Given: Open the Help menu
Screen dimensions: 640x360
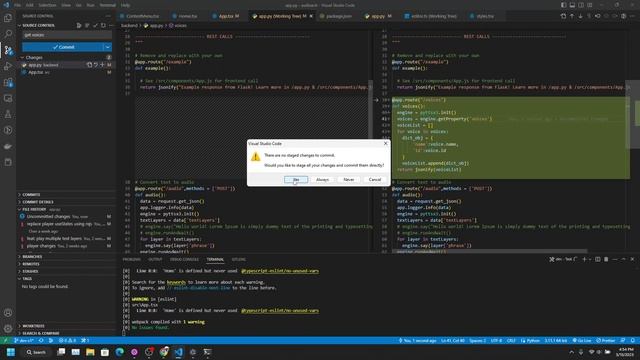Looking at the screenshot, I should (125, 5).
